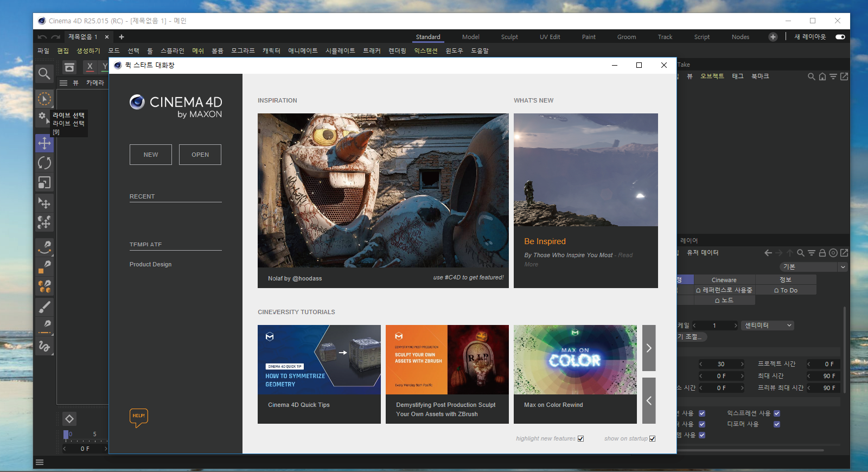Click the redo arrow icon
868x472 pixels.
click(55, 37)
